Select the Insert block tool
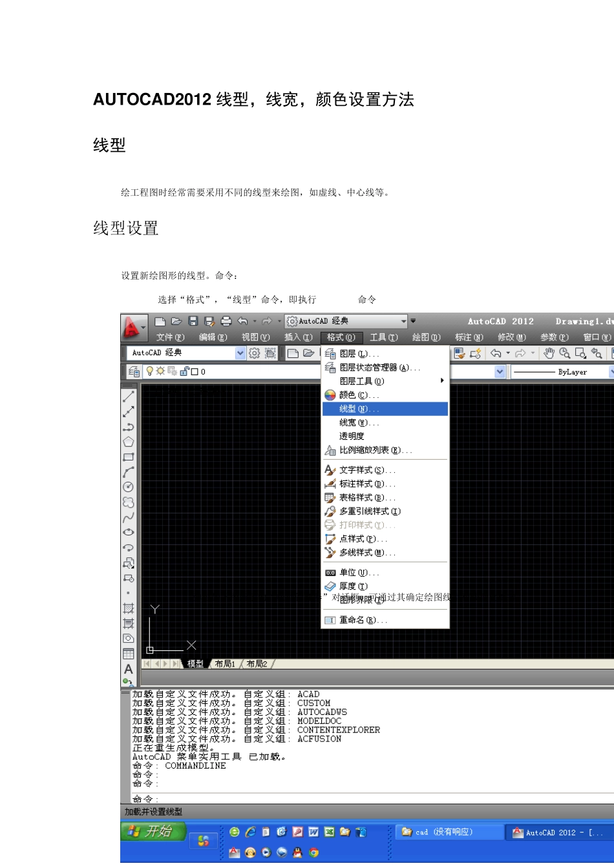 pyautogui.click(x=129, y=563)
